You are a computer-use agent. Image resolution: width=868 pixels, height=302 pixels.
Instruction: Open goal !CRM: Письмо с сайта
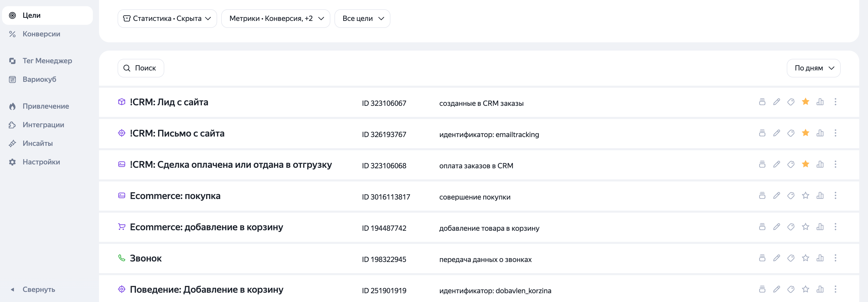[177, 133]
